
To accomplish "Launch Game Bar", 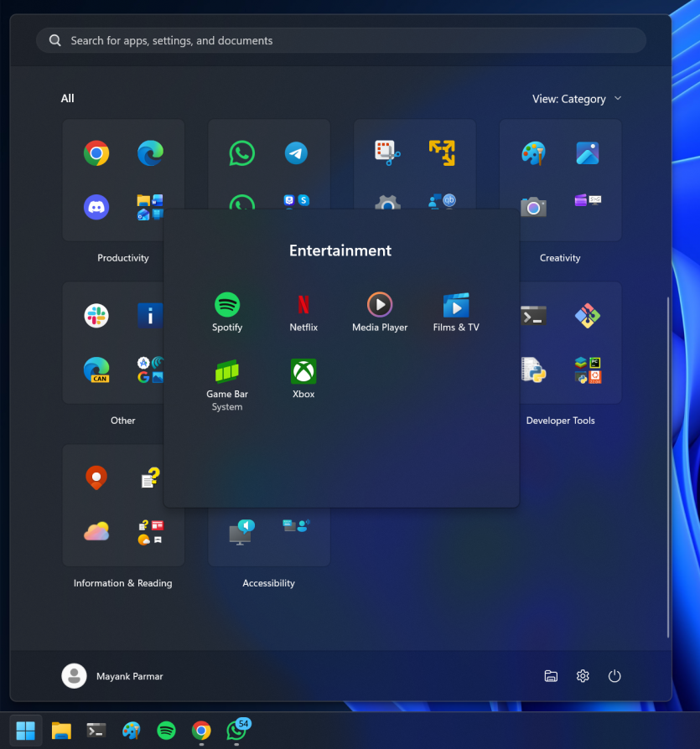I will coord(226,370).
